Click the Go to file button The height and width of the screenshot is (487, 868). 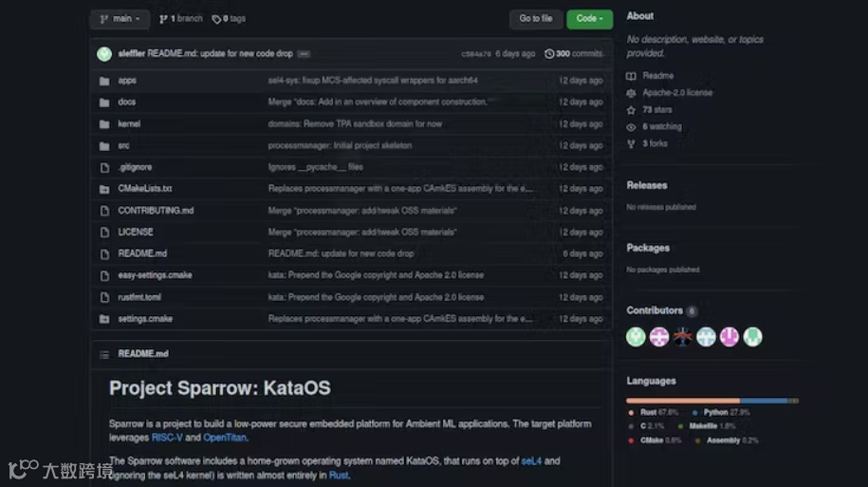(x=535, y=19)
